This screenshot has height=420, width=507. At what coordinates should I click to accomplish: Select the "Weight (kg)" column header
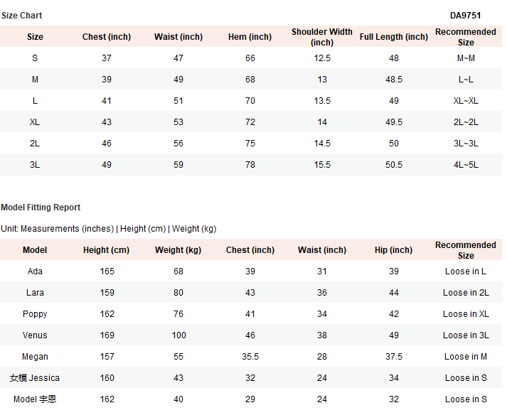pos(178,250)
